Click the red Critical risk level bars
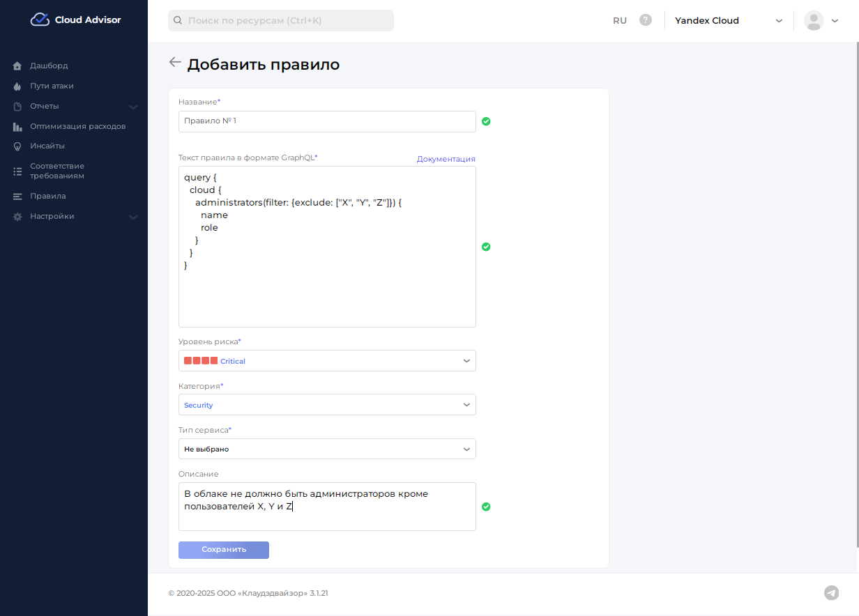Viewport: 859px width, 616px height. [201, 360]
